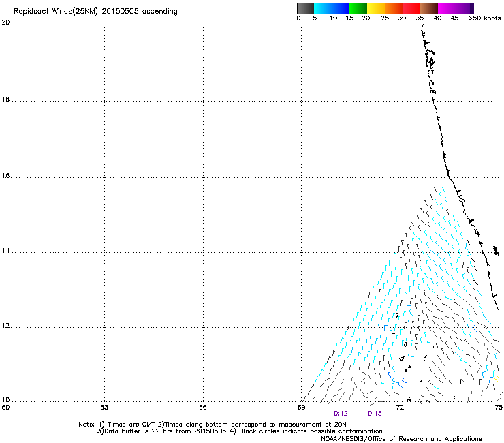Click the swath time label '0:43'
The height and width of the screenshot is (443, 504).
coord(375,414)
